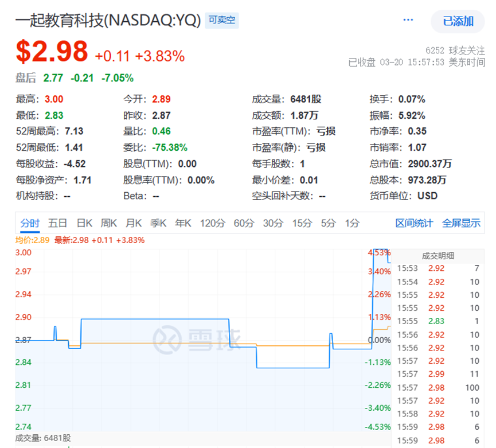Show the 季K quarterly chart
Screen dimensions: 496x448
point(158,223)
